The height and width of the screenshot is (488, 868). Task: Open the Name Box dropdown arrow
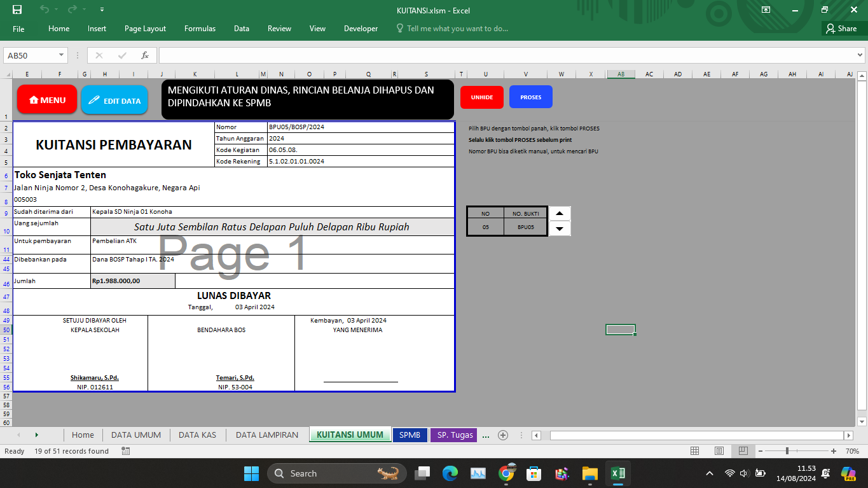point(61,55)
